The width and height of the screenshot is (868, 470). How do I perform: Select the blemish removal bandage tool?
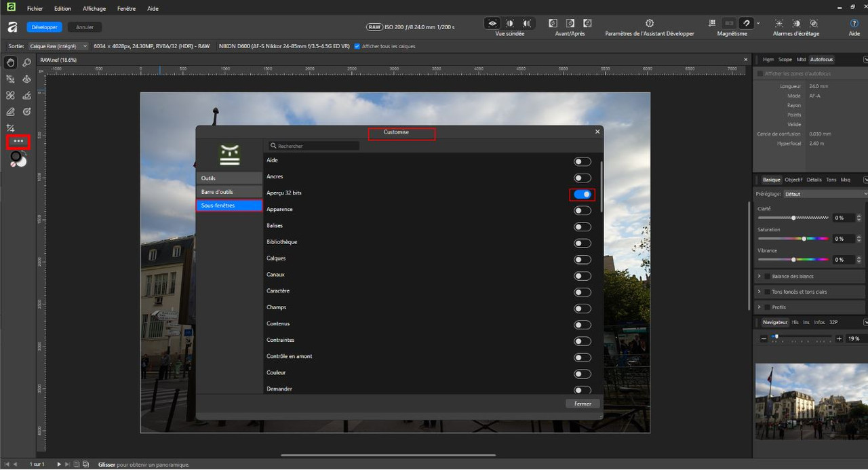point(10,96)
